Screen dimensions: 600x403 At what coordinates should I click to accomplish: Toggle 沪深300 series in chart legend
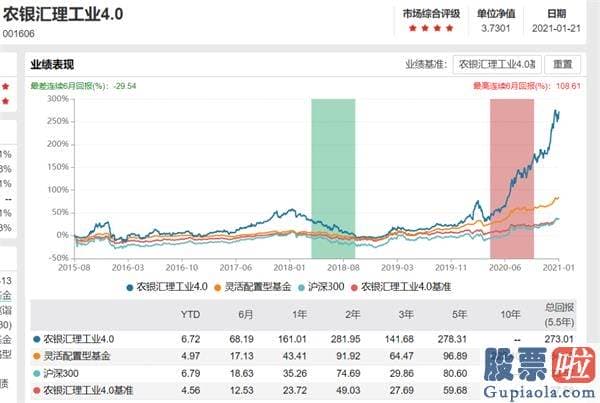pyautogui.click(x=321, y=287)
